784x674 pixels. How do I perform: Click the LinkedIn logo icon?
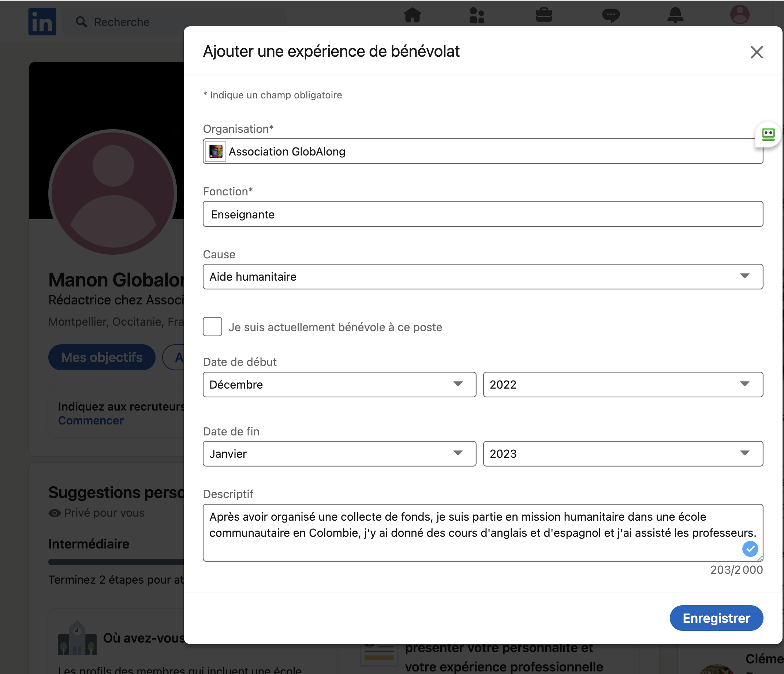(42, 22)
